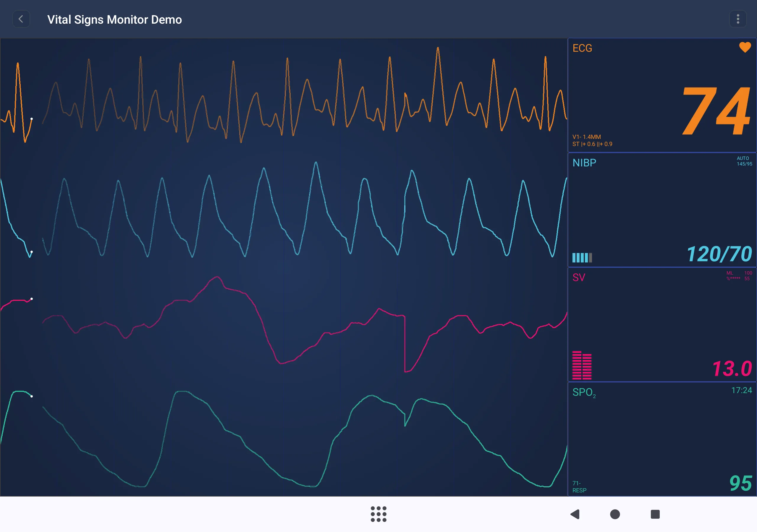The width and height of the screenshot is (757, 532).
Task: Click the V1- 1.4MM lead text
Action: [587, 137]
